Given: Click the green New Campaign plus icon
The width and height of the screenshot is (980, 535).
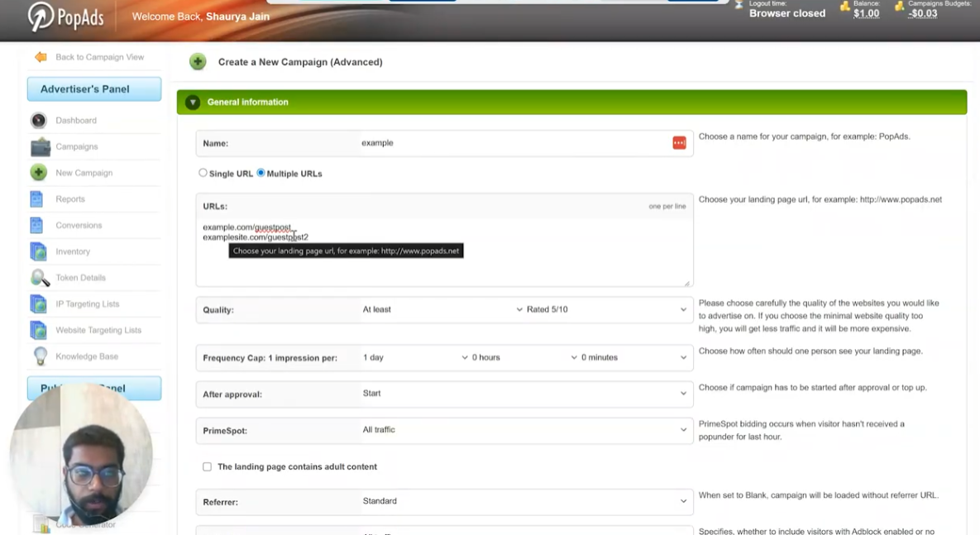Looking at the screenshot, I should click(39, 173).
